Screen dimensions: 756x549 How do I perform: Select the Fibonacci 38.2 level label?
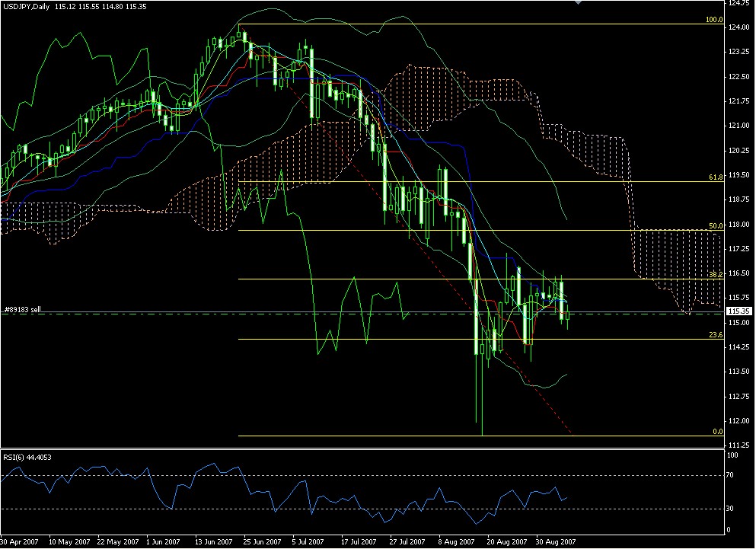pyautogui.click(x=716, y=274)
